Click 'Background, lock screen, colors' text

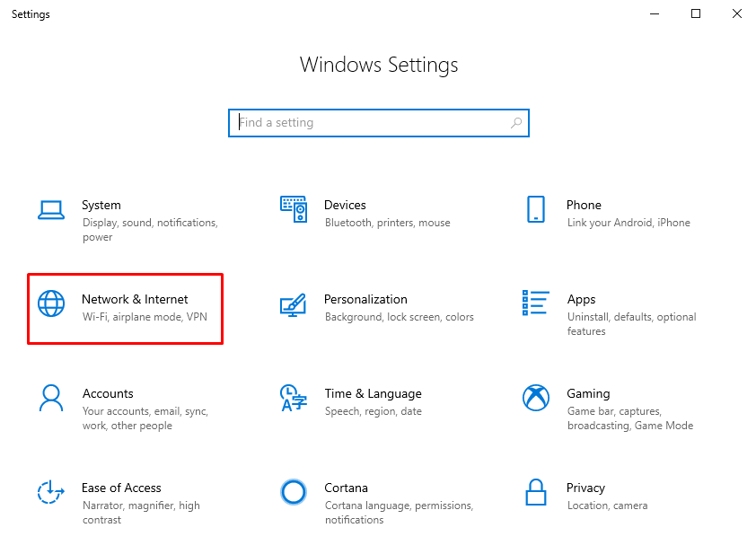(400, 317)
